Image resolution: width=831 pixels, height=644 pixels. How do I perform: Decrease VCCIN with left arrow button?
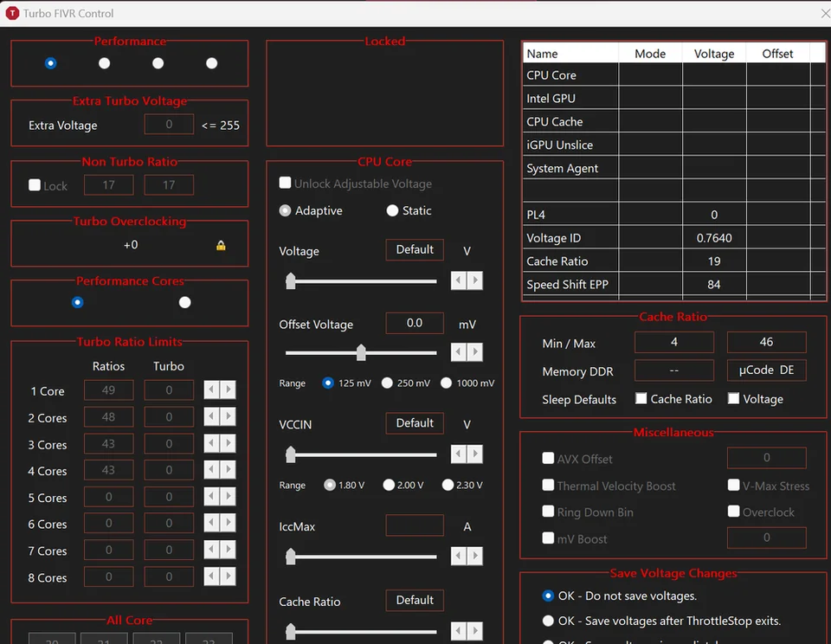point(459,454)
